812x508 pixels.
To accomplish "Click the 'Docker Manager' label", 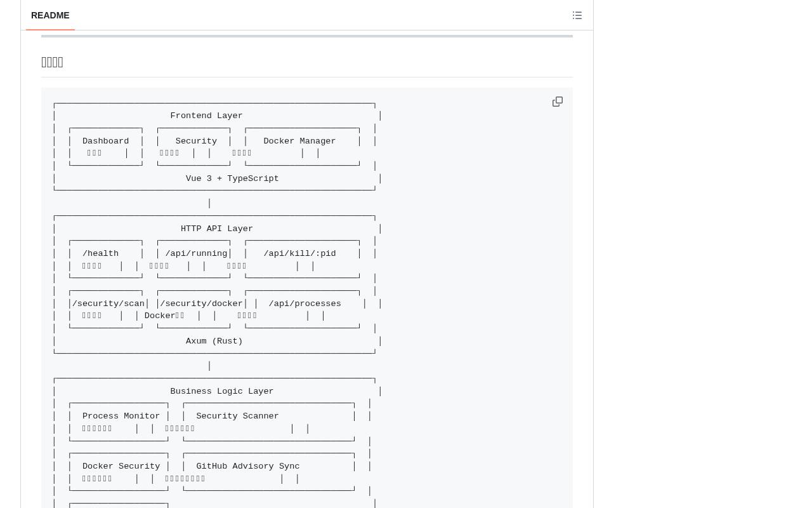I will pos(299,141).
